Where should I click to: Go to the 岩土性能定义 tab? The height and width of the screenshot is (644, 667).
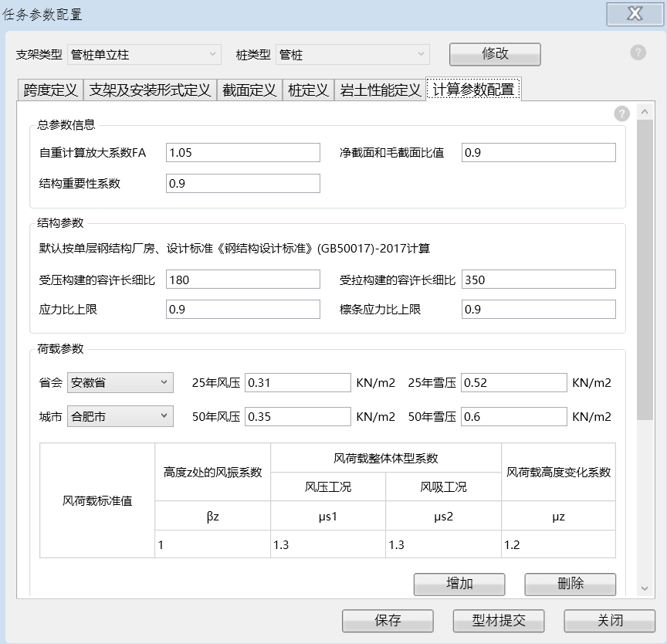click(380, 90)
